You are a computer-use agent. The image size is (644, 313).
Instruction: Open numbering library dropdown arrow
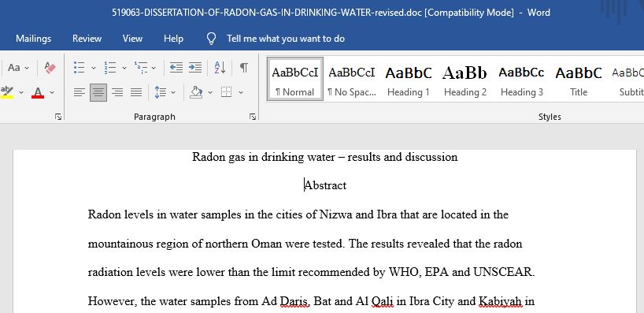pos(124,68)
